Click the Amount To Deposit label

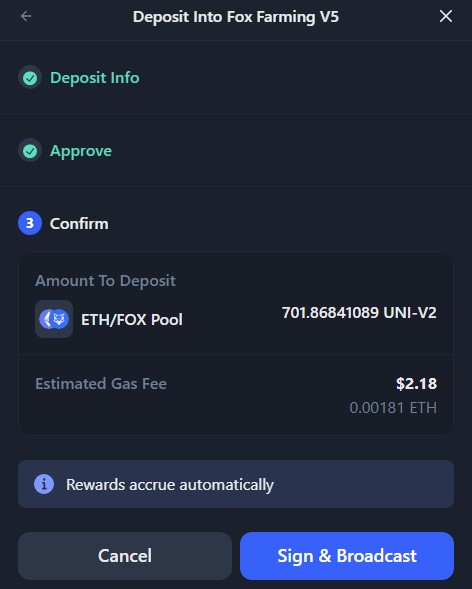(x=106, y=281)
